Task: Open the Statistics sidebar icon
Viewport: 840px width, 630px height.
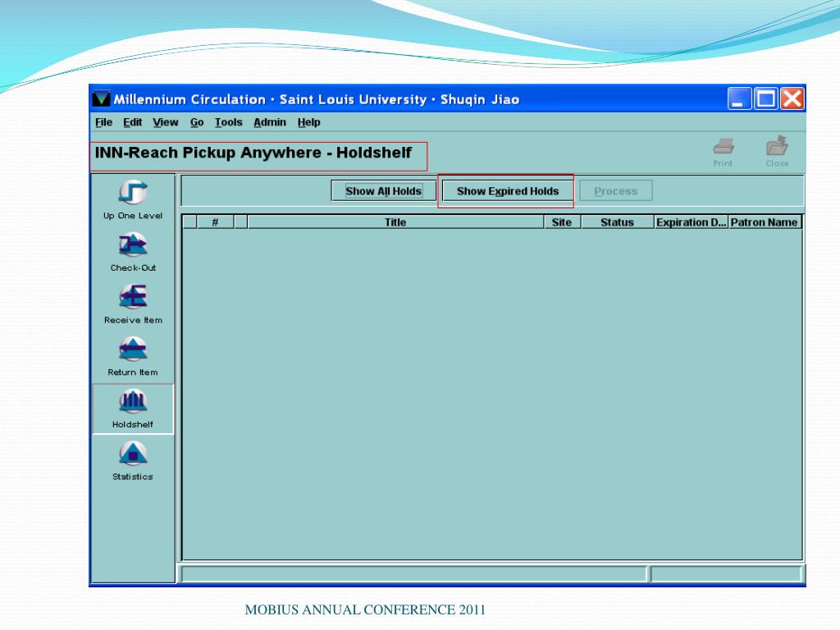Action: coord(133,454)
